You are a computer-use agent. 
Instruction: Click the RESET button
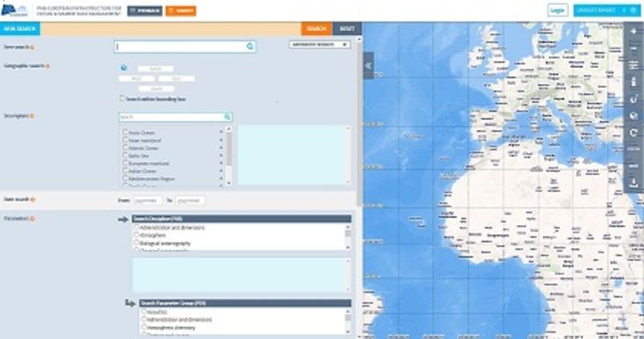[x=347, y=28]
